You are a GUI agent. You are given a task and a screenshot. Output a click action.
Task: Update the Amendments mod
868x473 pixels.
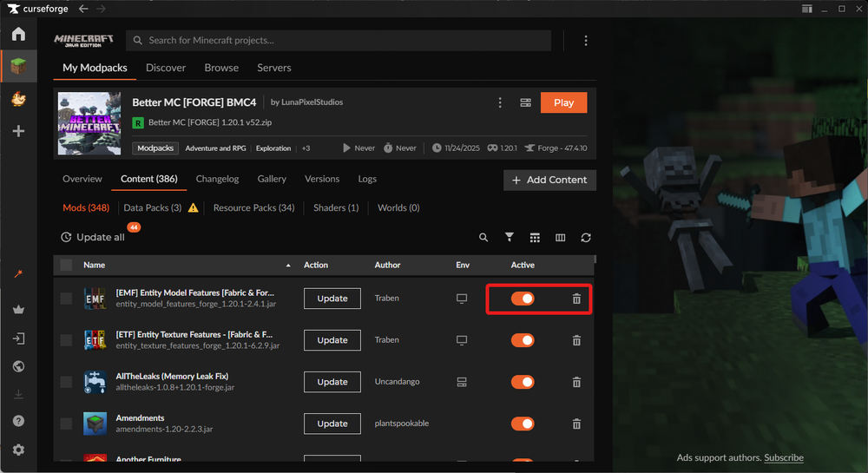pos(332,424)
